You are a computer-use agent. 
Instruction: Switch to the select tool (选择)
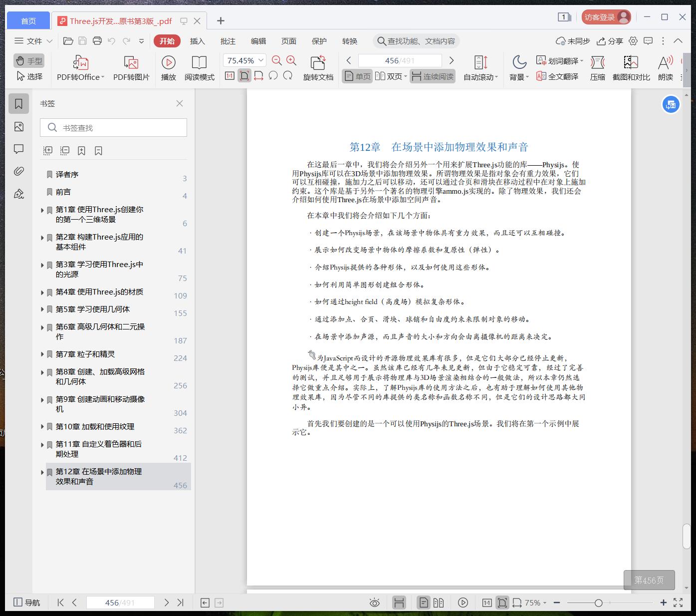(29, 76)
